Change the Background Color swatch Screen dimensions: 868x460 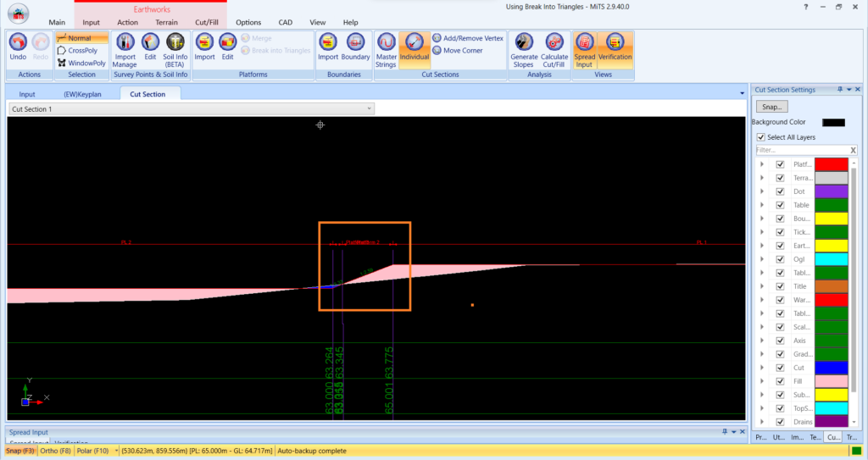pos(833,122)
